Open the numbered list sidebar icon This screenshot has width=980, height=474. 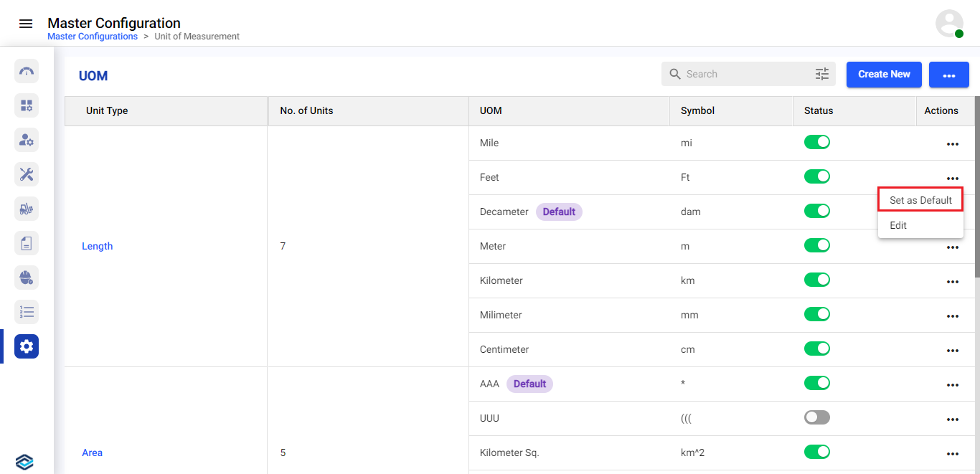(x=27, y=312)
